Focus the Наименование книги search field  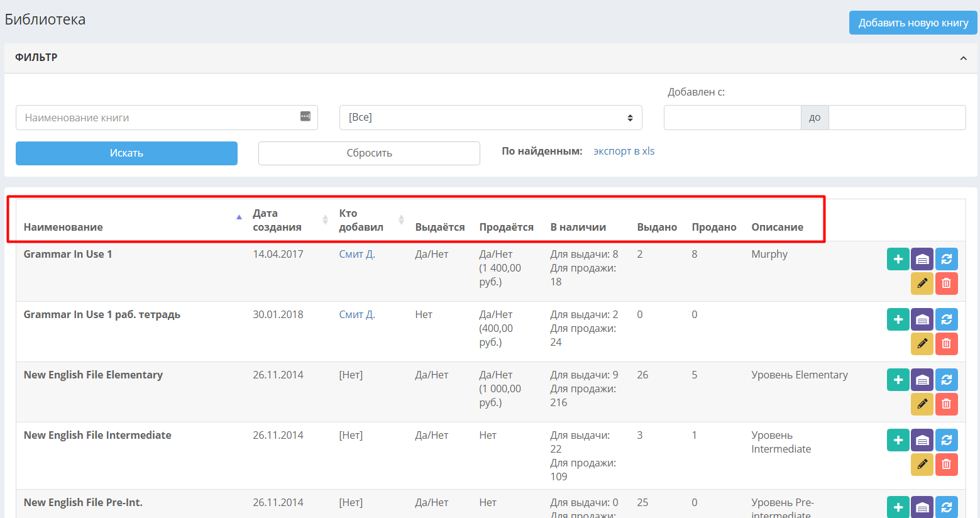point(167,118)
